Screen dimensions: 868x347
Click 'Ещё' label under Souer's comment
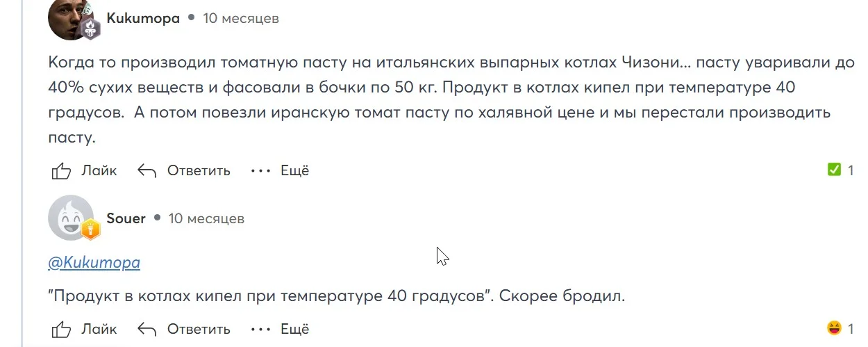click(295, 328)
